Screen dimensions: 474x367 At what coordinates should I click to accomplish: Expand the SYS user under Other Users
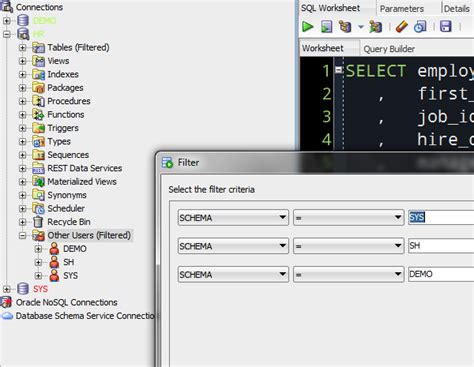point(38,276)
